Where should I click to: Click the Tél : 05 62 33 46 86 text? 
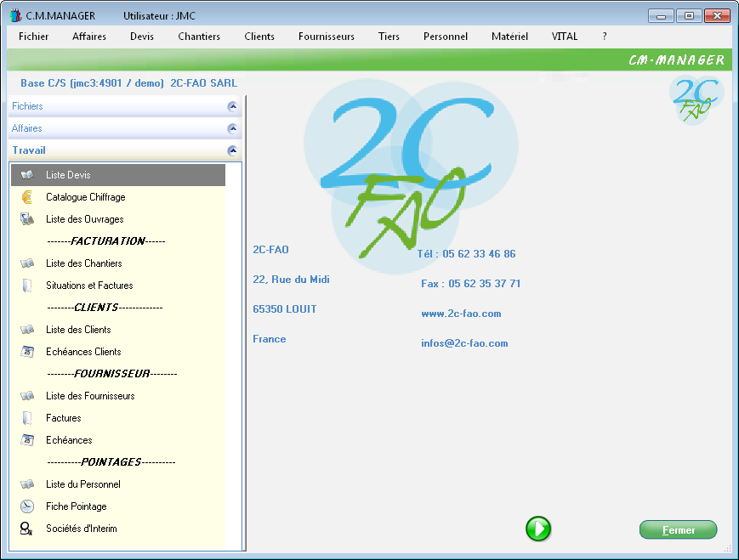[x=466, y=254]
